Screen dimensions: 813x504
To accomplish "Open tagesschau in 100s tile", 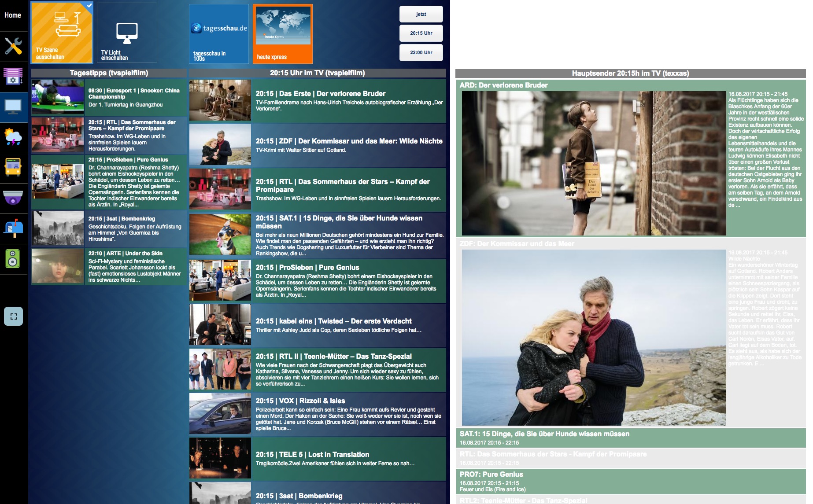I will pyautogui.click(x=219, y=34).
